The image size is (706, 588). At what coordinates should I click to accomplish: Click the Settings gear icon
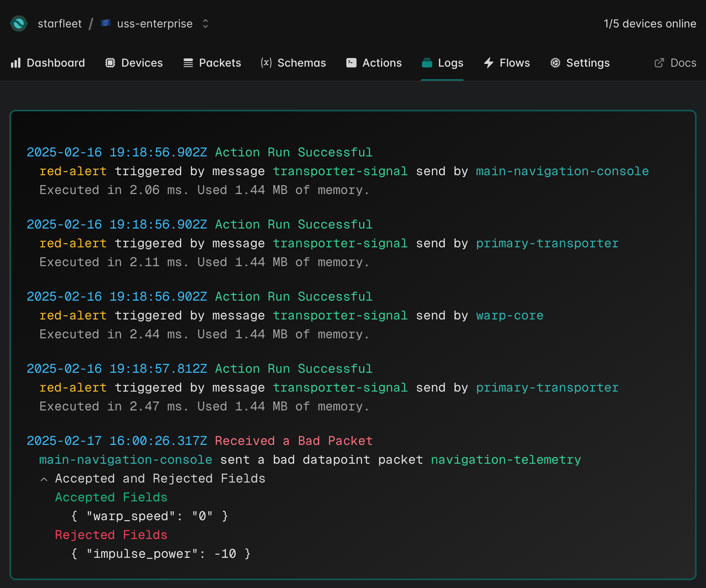[x=555, y=63]
